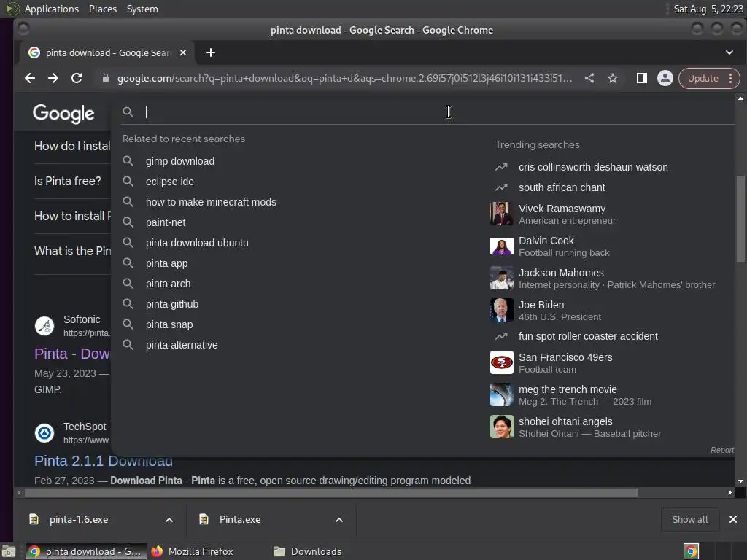The image size is (747, 560).
Task: Choose suggestion pinta alternative
Action: [182, 345]
